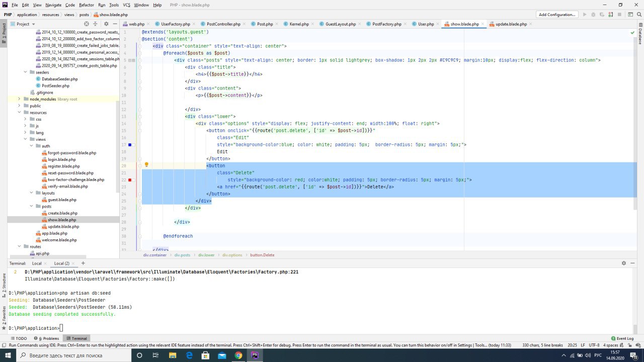Click the terminal command prompt line
Image resolution: width=644 pixels, height=362 pixels.
[35, 328]
